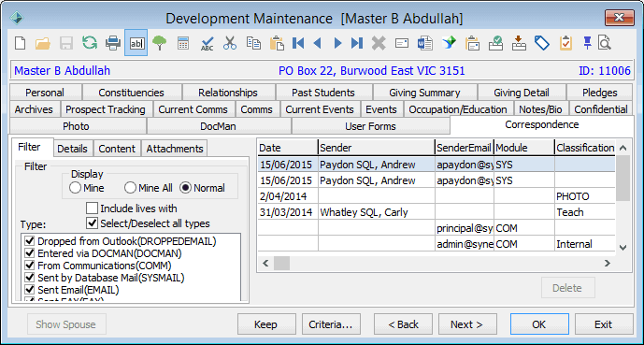Select the PHOTO classification cell
The image size is (644, 345).
tap(585, 196)
